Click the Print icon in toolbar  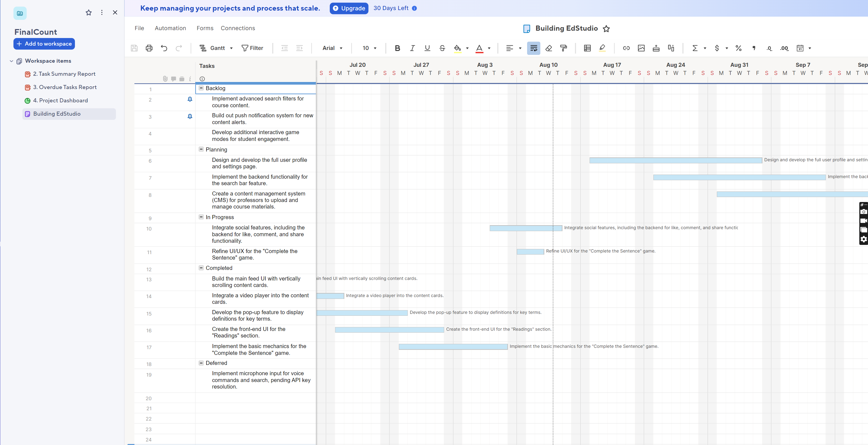click(149, 48)
